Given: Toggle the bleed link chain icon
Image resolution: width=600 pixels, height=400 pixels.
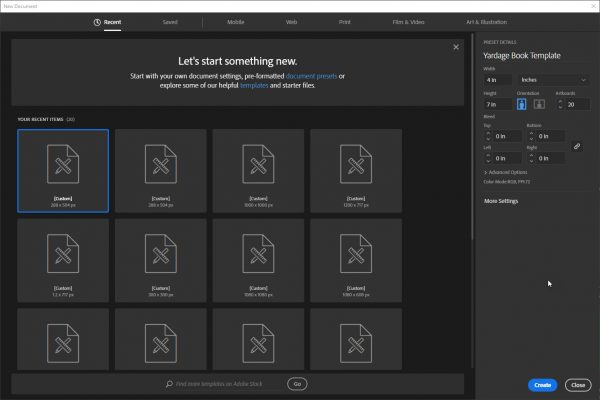Looking at the screenshot, I should [x=576, y=146].
